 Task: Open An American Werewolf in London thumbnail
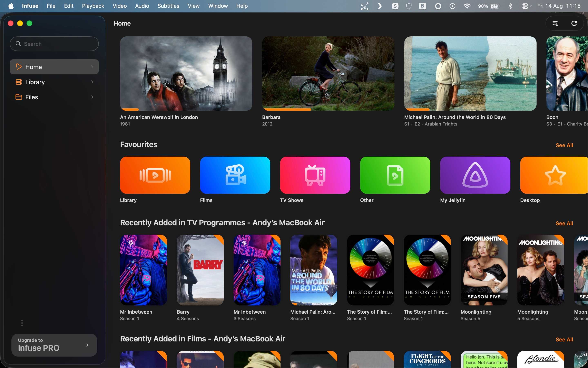186,74
